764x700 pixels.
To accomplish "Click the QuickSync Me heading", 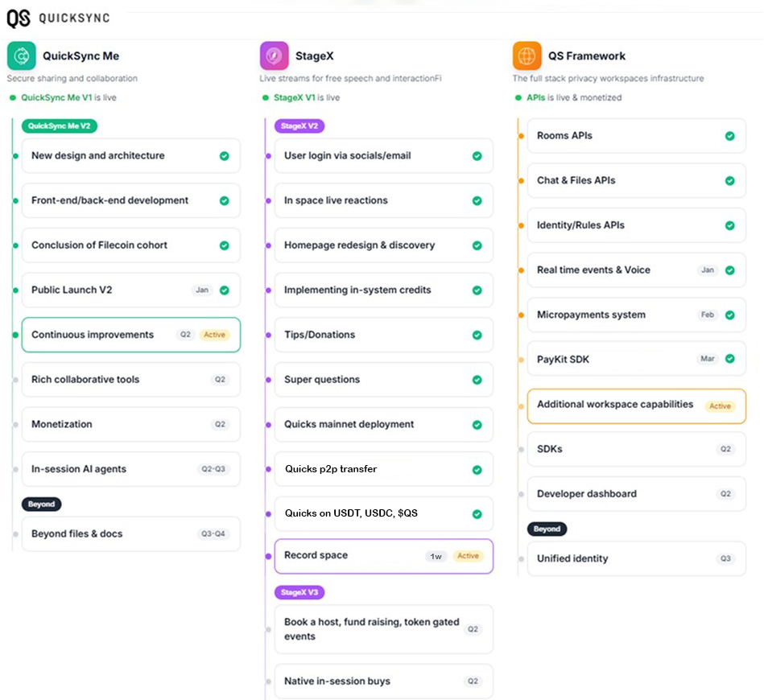I will click(x=81, y=56).
